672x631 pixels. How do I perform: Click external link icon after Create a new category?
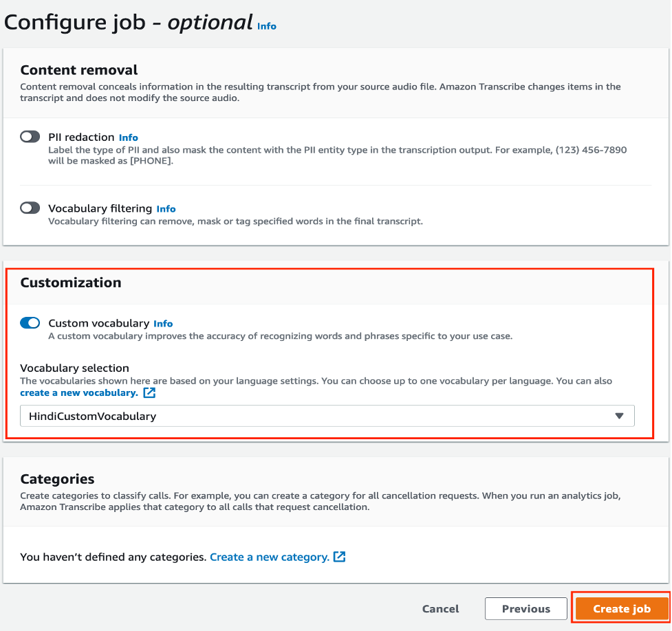point(339,557)
